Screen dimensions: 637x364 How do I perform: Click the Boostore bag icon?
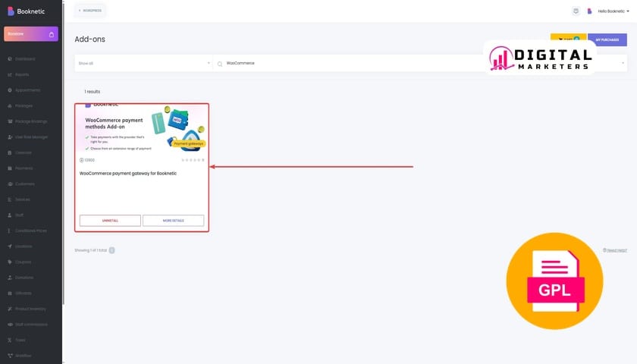pyautogui.click(x=51, y=34)
